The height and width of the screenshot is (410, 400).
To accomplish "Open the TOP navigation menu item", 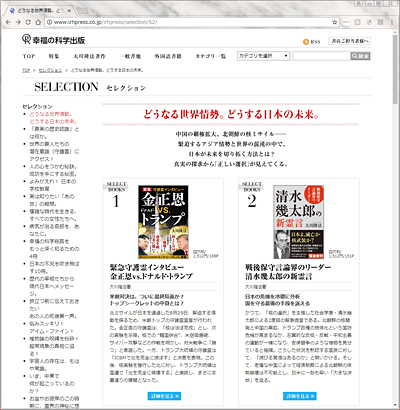I will 29,56.
